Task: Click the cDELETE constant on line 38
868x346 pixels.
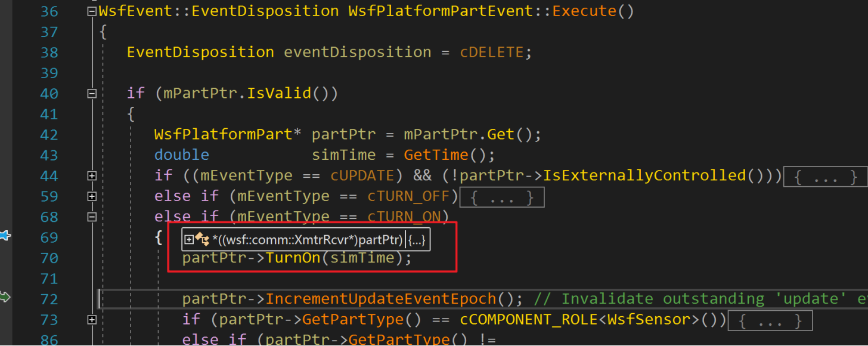Action: pyautogui.click(x=491, y=52)
